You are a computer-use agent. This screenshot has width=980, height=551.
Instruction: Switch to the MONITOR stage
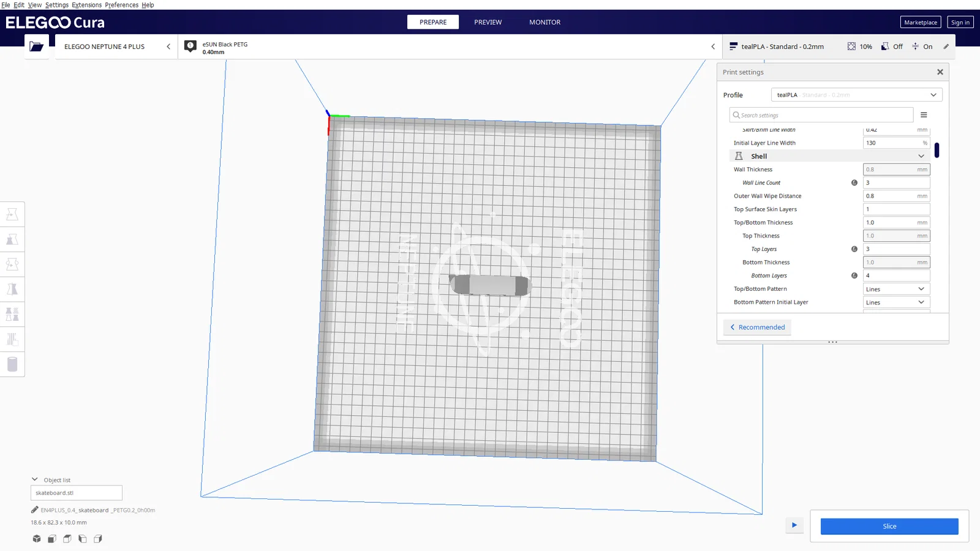click(x=545, y=22)
